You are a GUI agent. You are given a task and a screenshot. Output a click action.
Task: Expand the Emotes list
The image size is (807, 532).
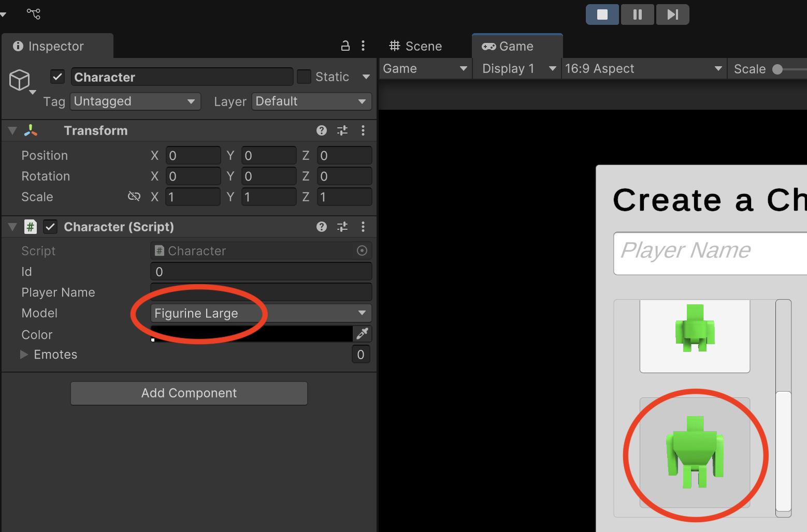click(x=24, y=354)
